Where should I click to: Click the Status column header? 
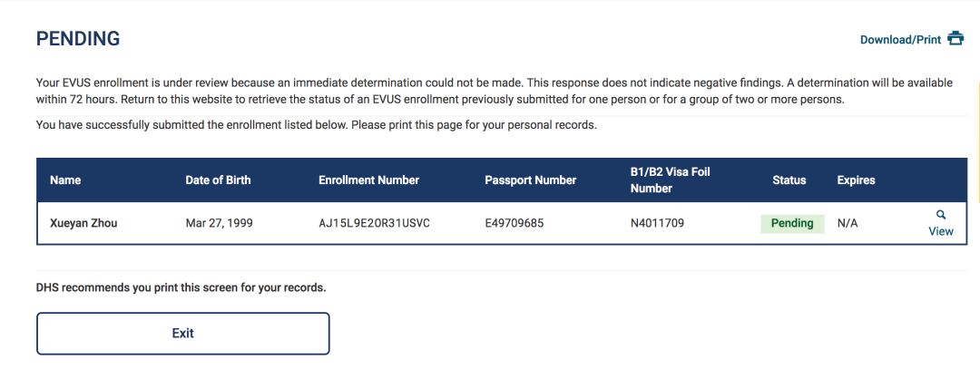(x=789, y=180)
